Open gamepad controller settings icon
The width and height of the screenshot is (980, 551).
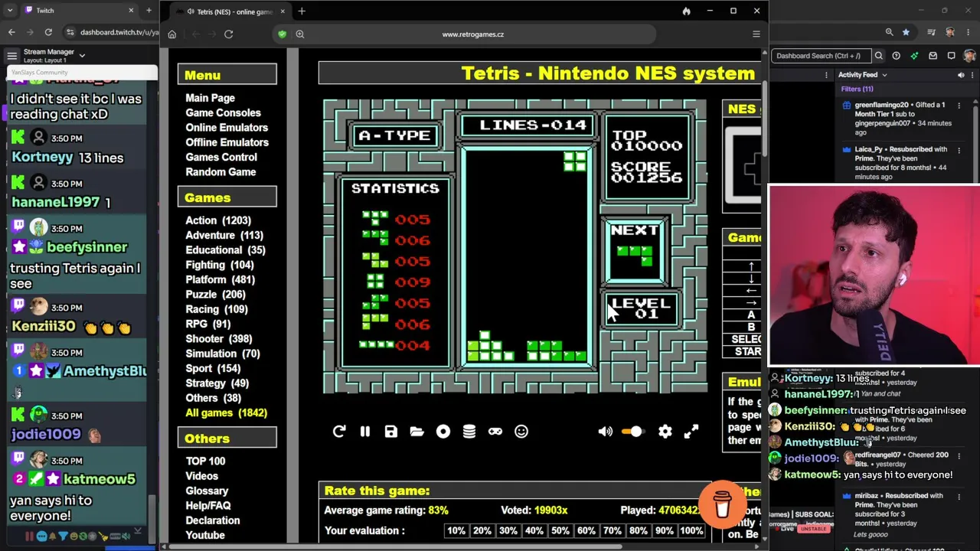[x=495, y=432]
